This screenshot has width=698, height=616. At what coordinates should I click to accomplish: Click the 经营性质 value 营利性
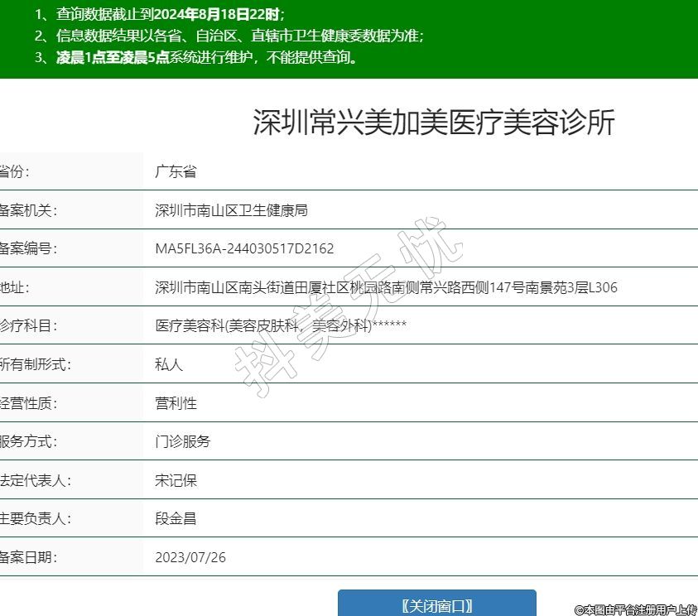click(176, 403)
